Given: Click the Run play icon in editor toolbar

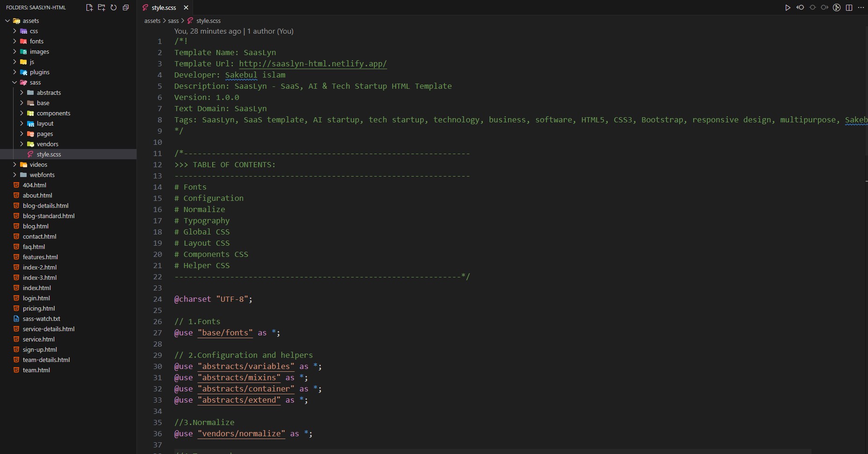Looking at the screenshot, I should pos(788,7).
